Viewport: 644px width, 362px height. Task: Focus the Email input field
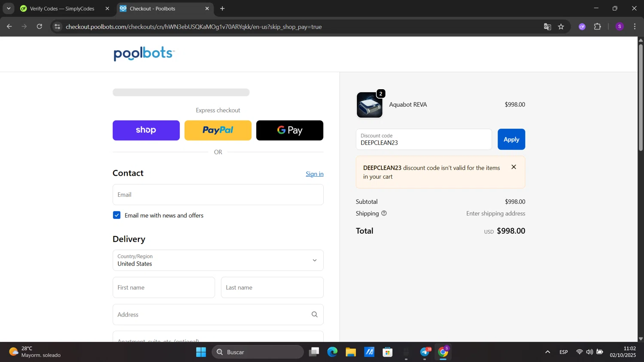pyautogui.click(x=218, y=195)
